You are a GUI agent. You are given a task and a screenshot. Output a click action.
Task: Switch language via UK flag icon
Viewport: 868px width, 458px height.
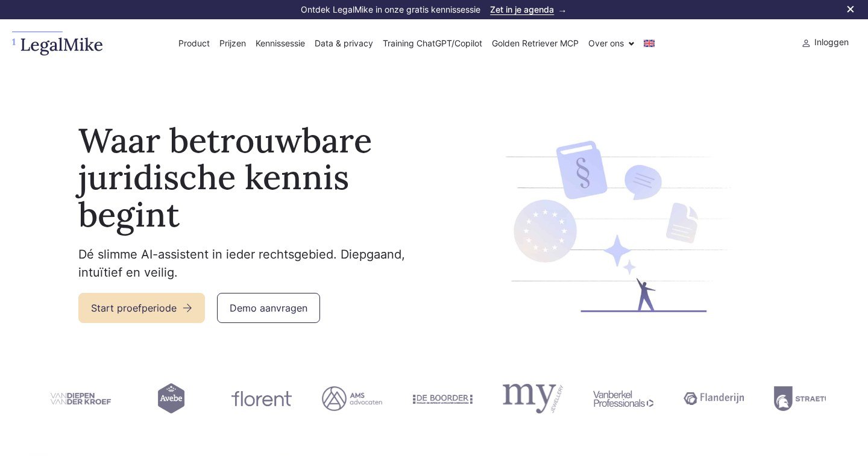[649, 43]
